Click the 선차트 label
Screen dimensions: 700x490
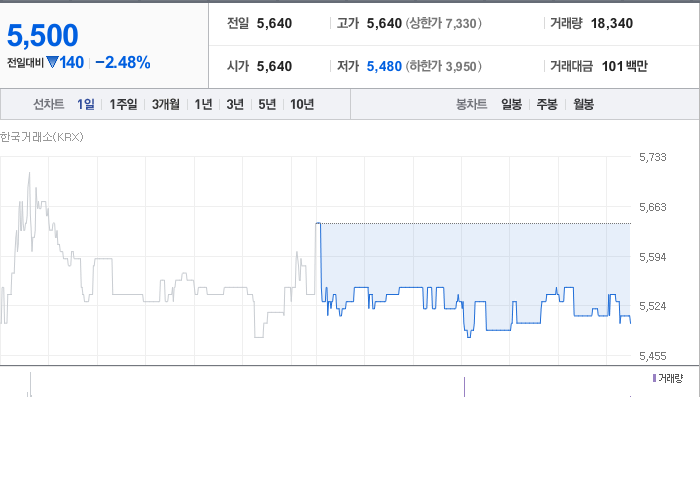[x=49, y=104]
